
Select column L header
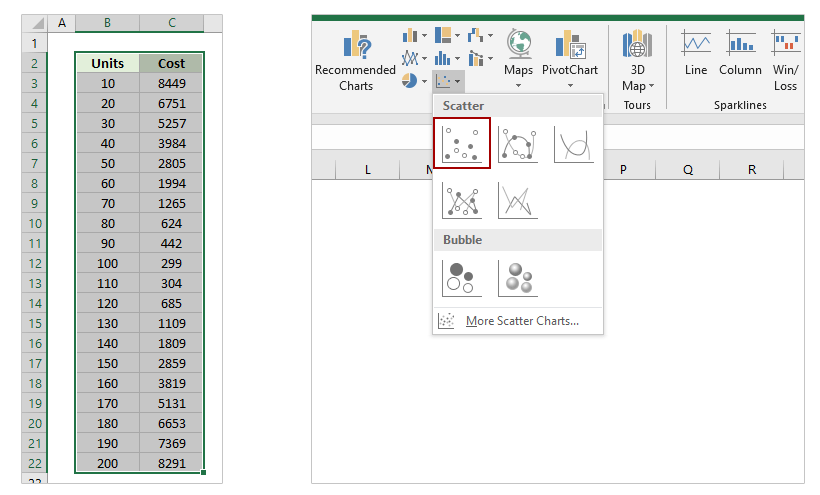click(x=368, y=169)
